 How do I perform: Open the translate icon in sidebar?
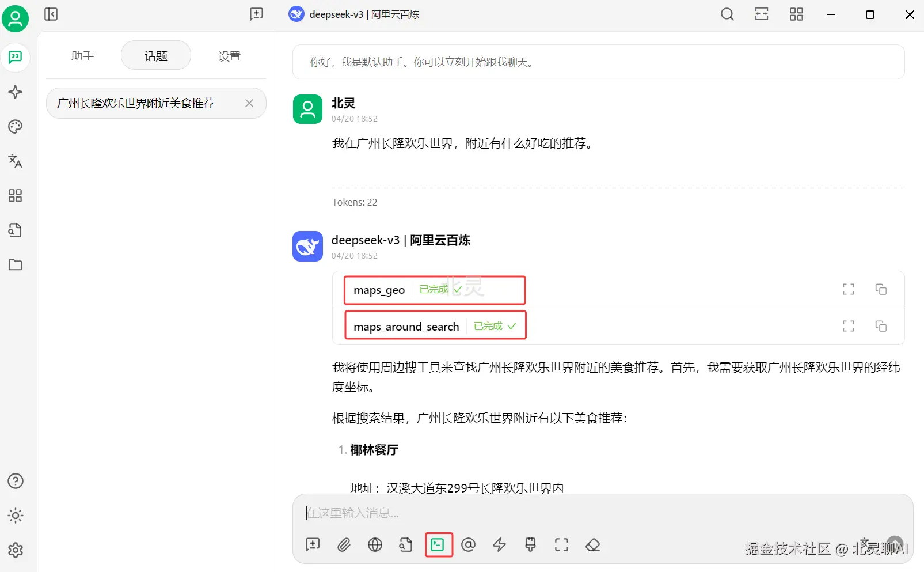(16, 161)
